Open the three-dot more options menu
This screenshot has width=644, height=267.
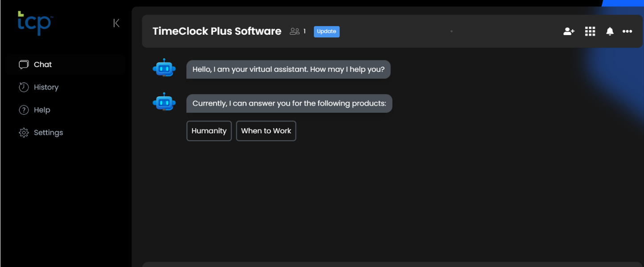tap(628, 31)
